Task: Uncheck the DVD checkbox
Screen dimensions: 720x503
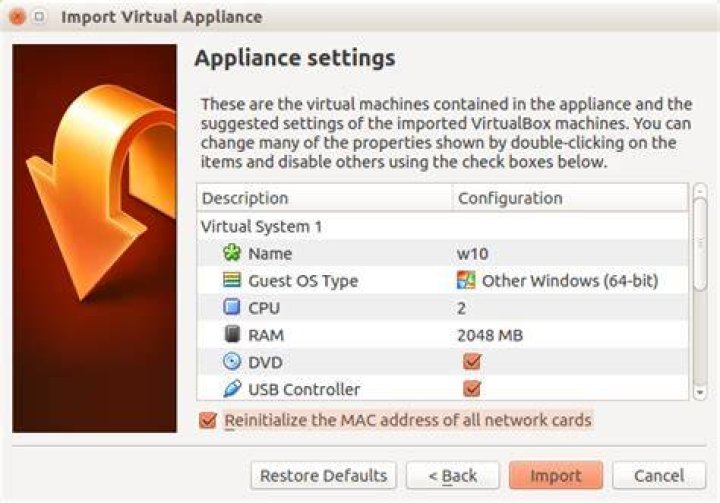Action: tap(472, 362)
